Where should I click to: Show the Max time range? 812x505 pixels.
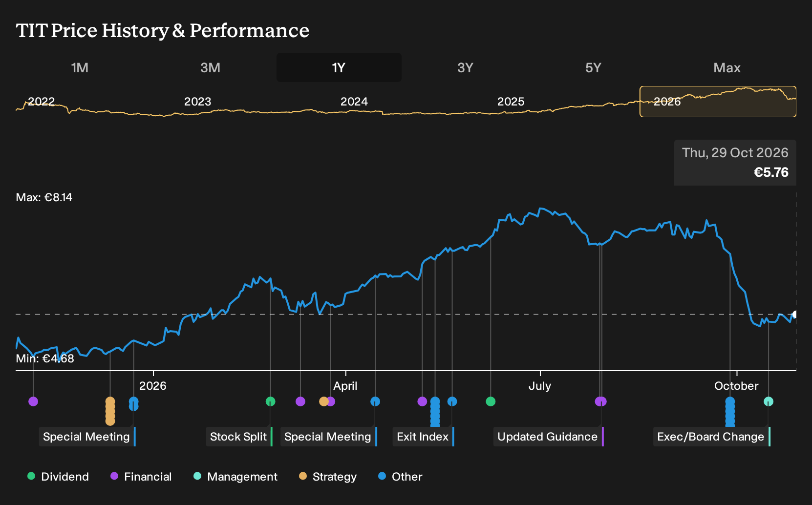click(727, 67)
